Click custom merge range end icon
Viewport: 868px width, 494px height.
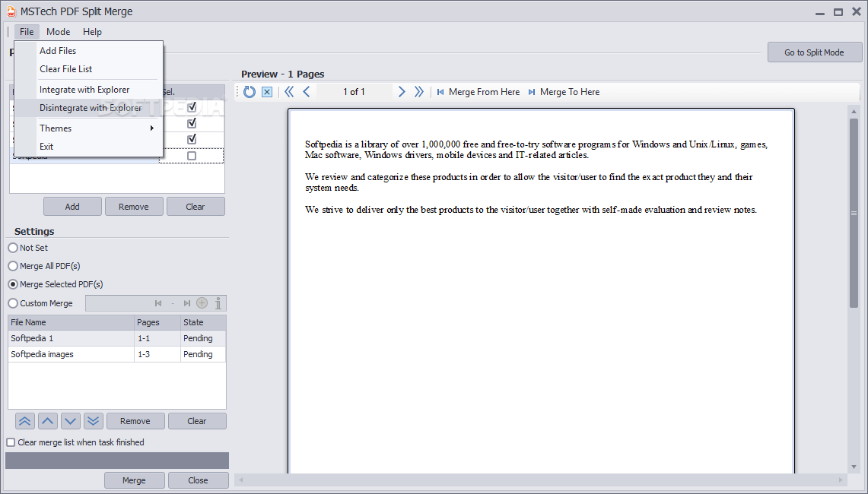(187, 303)
